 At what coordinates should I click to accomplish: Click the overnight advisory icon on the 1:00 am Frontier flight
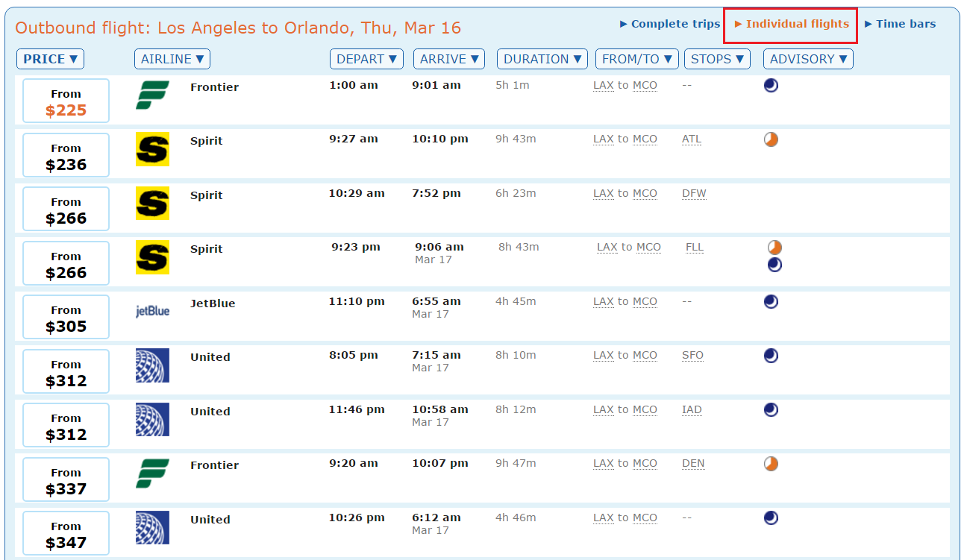coord(771,85)
